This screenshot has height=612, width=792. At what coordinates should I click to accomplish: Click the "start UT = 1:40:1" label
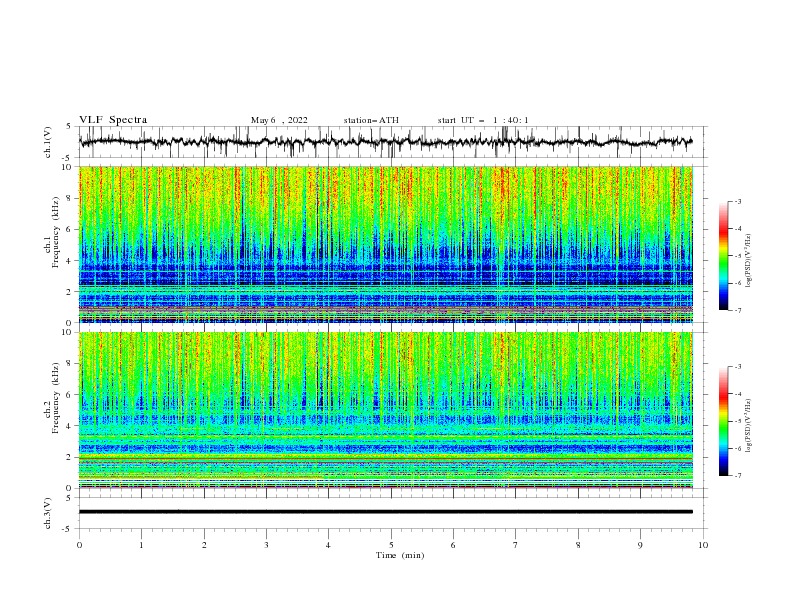[483, 120]
